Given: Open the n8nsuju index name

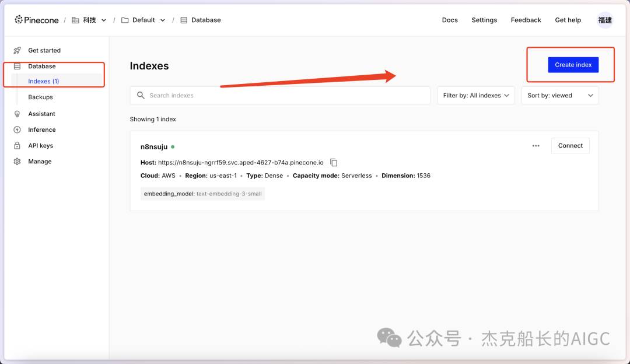Looking at the screenshot, I should click(154, 146).
